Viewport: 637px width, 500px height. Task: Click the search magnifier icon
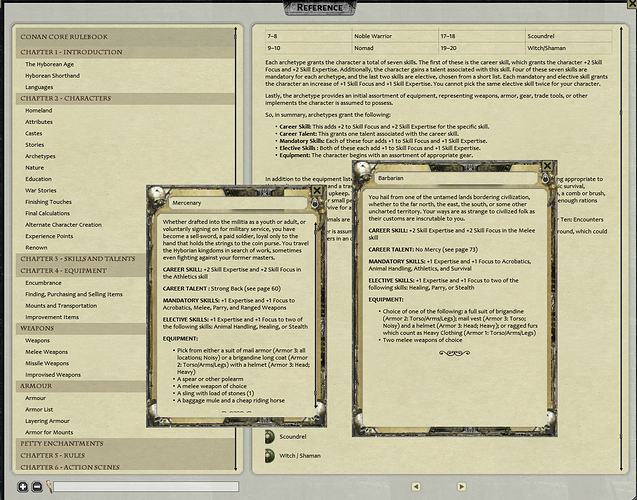click(x=49, y=486)
